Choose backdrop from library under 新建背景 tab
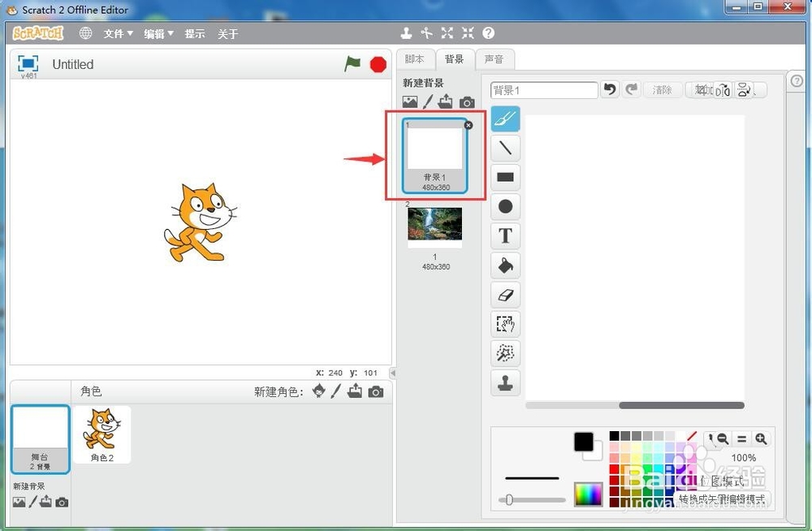 409,102
